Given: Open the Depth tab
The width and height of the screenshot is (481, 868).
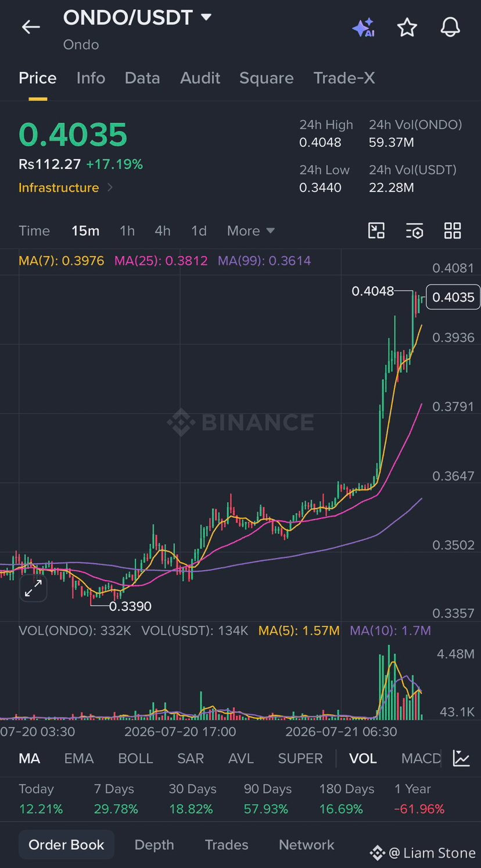Looking at the screenshot, I should click(154, 845).
